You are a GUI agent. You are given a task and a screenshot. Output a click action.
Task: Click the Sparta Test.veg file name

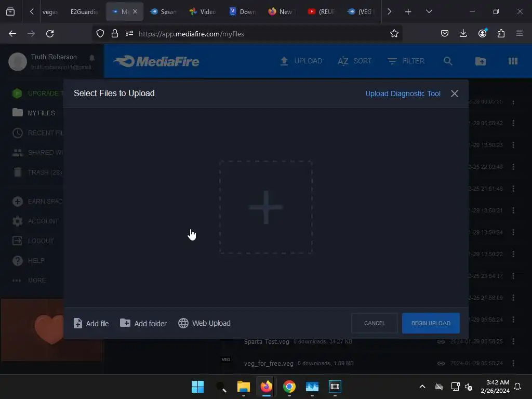click(267, 342)
